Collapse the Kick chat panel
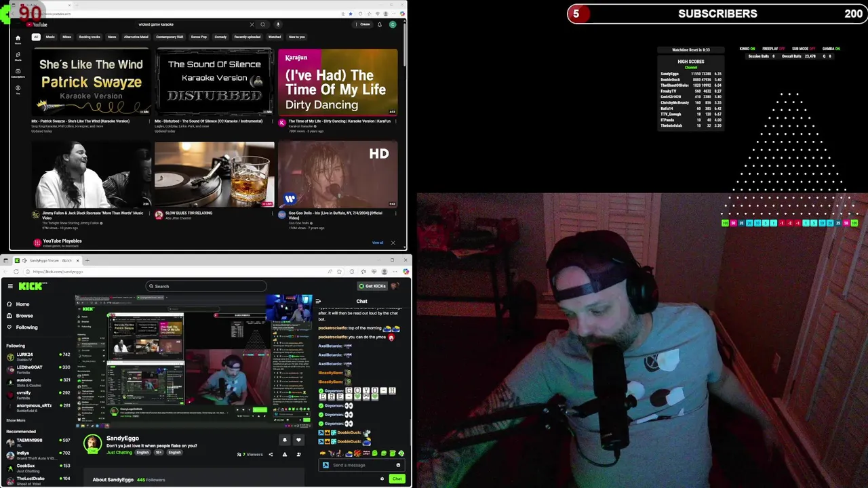868x488 pixels. pos(318,302)
